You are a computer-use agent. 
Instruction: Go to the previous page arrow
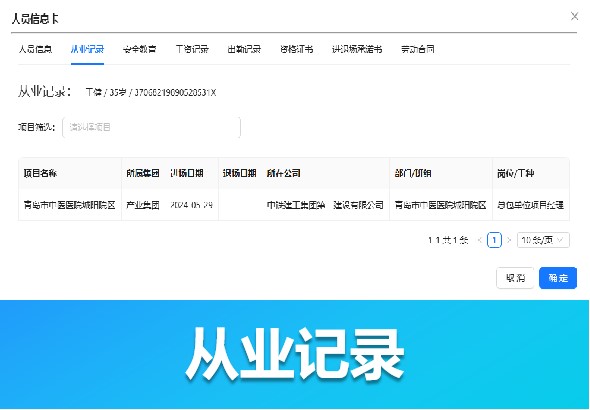(479, 240)
